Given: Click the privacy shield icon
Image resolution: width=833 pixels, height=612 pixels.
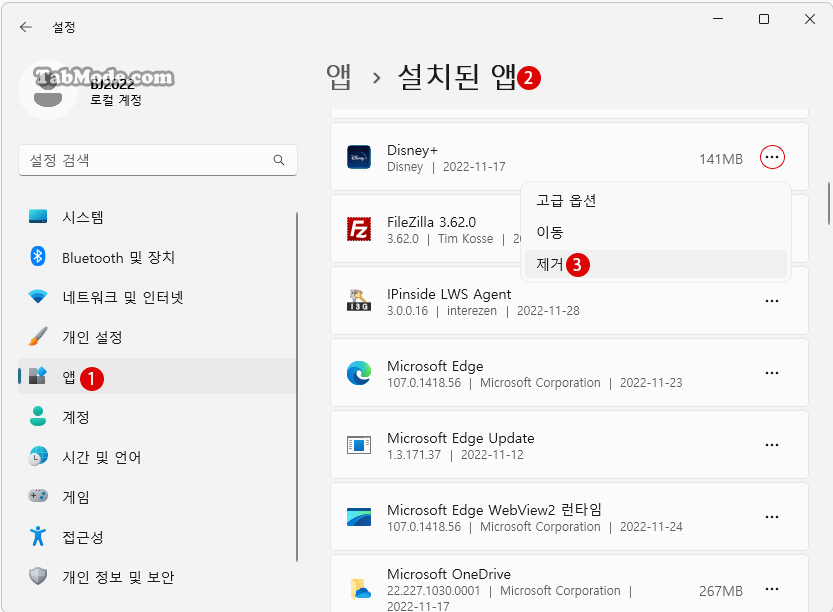Looking at the screenshot, I should point(38,576).
